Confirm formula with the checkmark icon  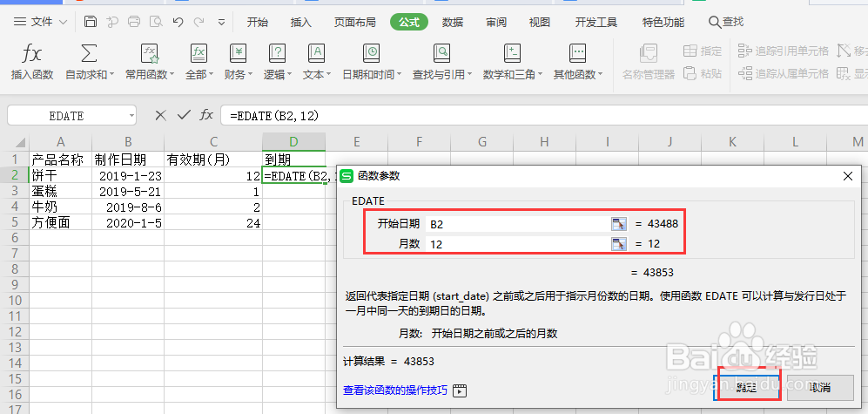click(184, 115)
